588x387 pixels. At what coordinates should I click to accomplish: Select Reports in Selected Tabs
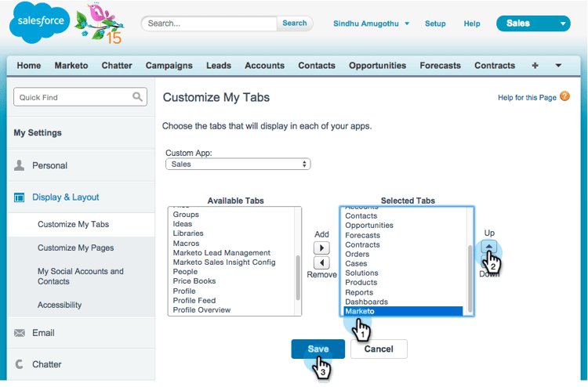359,292
